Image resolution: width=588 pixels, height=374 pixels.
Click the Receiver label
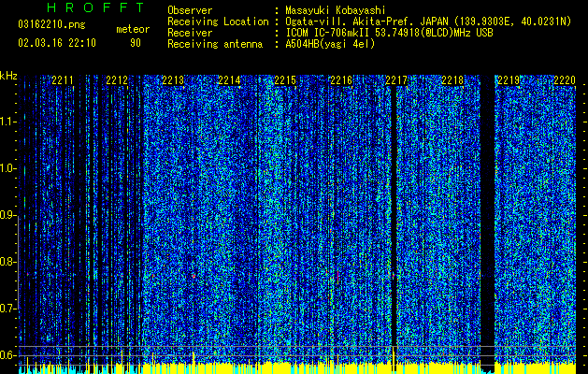pyautogui.click(x=190, y=33)
